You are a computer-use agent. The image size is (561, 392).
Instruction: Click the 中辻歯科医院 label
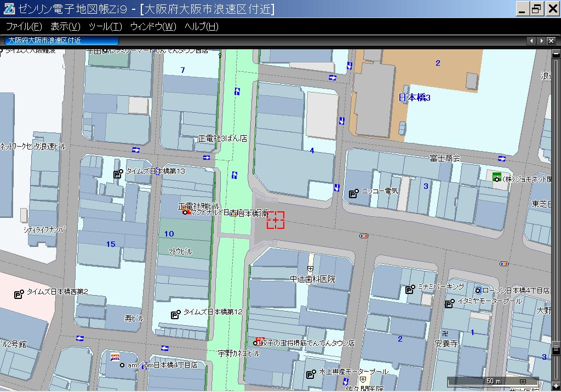pyautogui.click(x=313, y=279)
